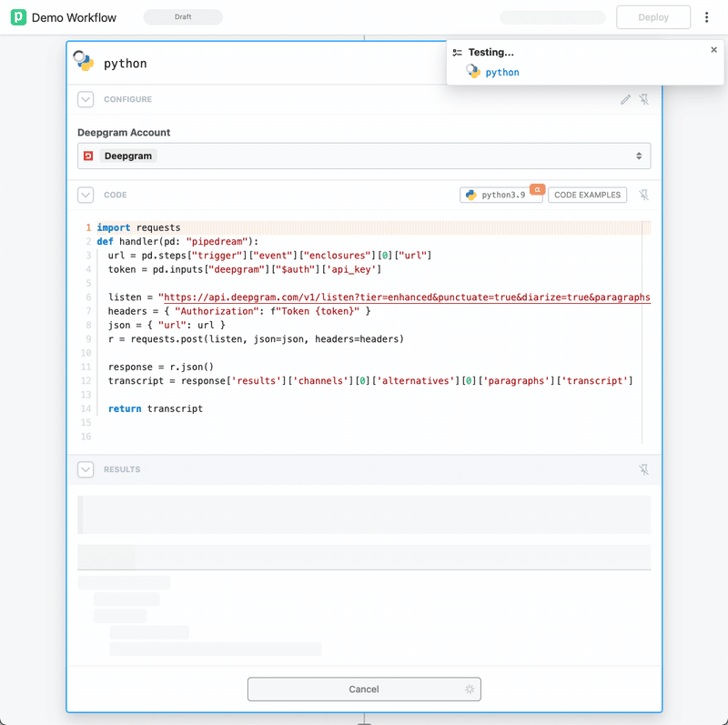Click the Draft status badge
Image resolution: width=728 pixels, height=725 pixels.
(x=183, y=17)
